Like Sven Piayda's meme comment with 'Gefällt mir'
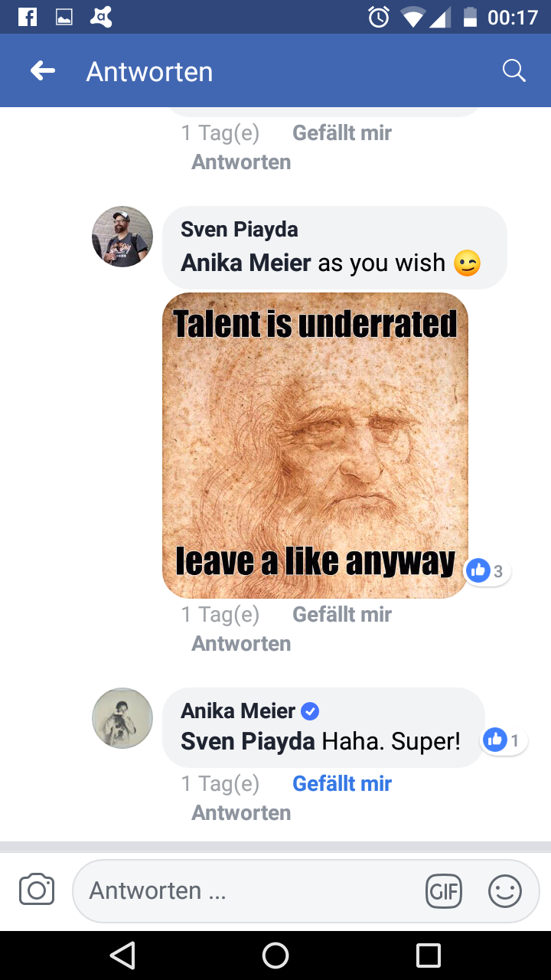This screenshot has width=551, height=980. click(342, 614)
